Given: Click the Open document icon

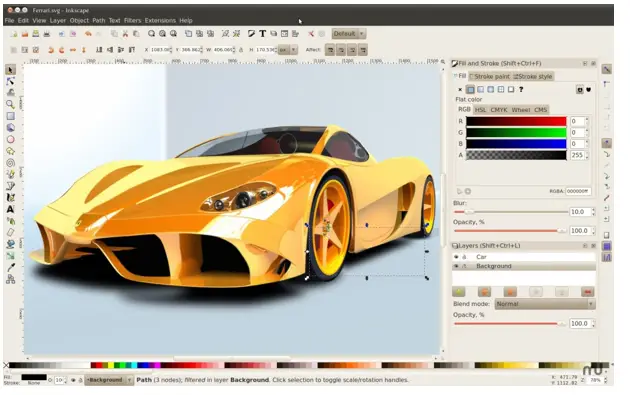Looking at the screenshot, I should tap(25, 34).
